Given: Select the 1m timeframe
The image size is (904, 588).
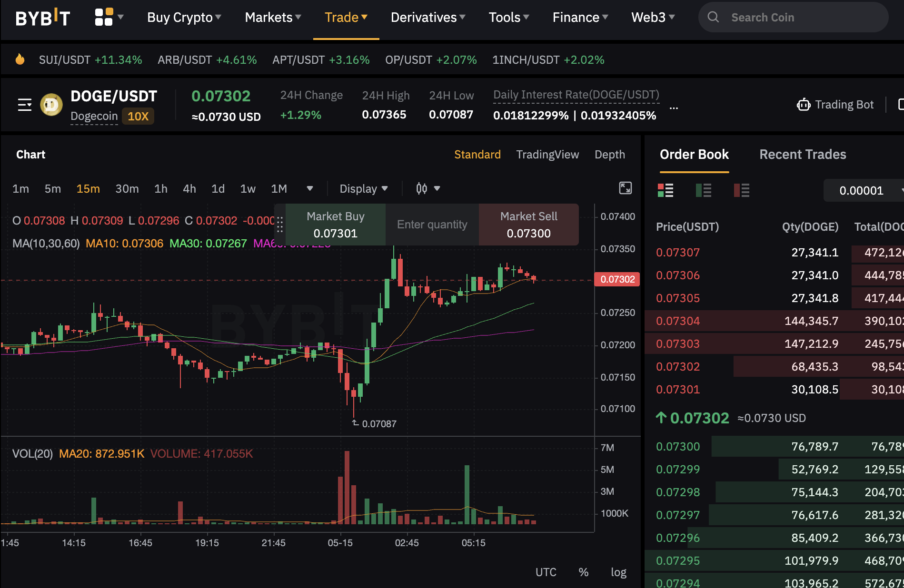Looking at the screenshot, I should click(20, 189).
